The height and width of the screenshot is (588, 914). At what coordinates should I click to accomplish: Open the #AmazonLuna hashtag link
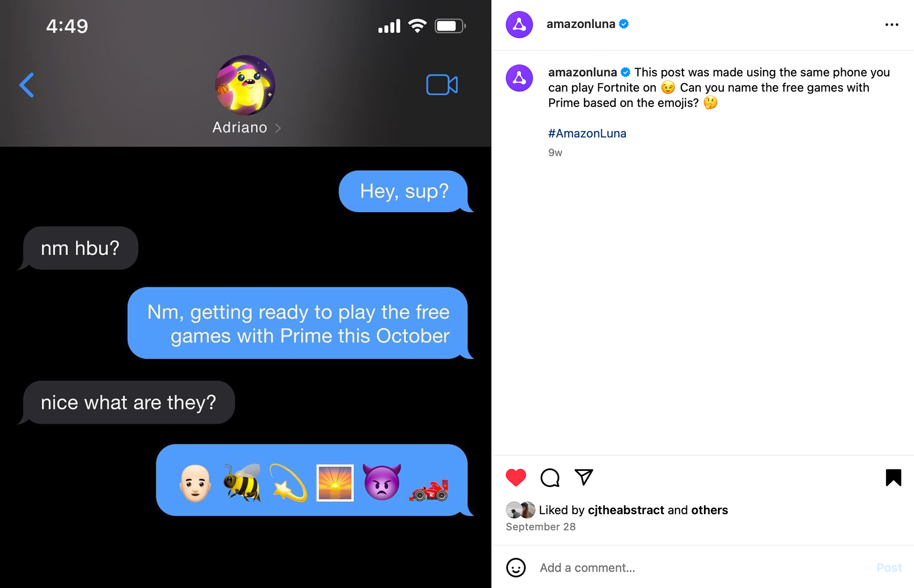[x=587, y=133]
